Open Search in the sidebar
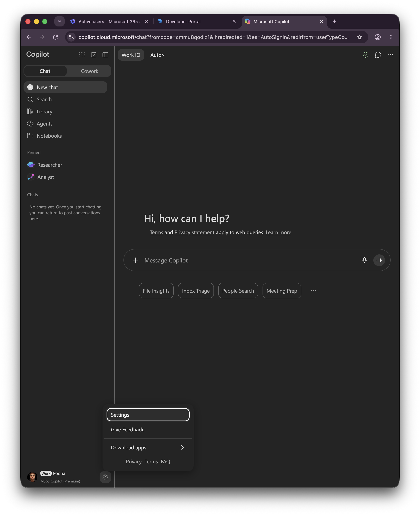Viewport: 420px width, 515px height. tap(65, 99)
